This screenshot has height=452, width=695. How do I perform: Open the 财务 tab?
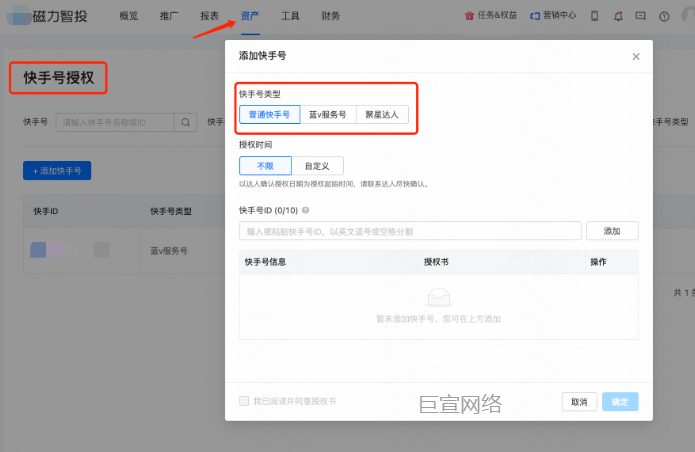[331, 16]
